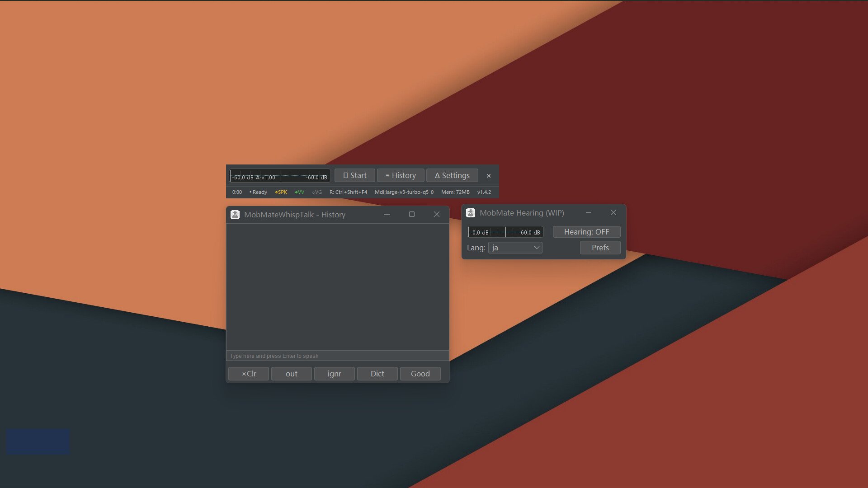The height and width of the screenshot is (488, 868).
Task: Click the MobMateWhispTalk app icon in title bar
Action: tap(235, 214)
